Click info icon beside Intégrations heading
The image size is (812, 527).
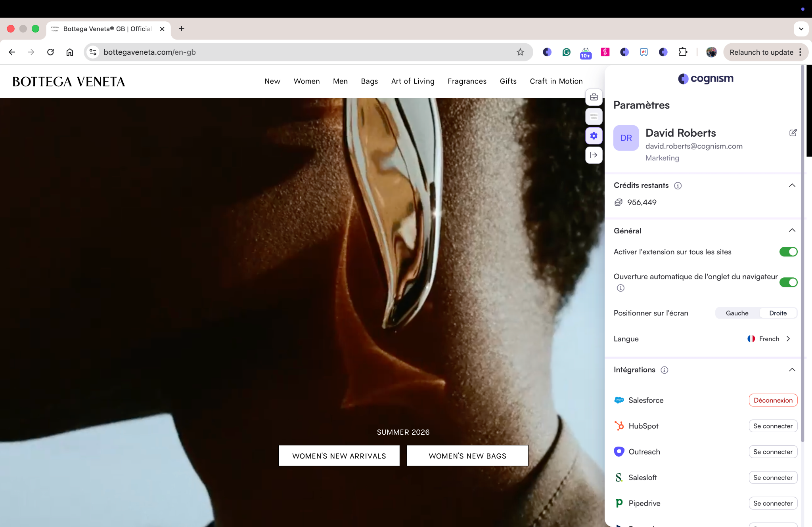[x=665, y=370]
